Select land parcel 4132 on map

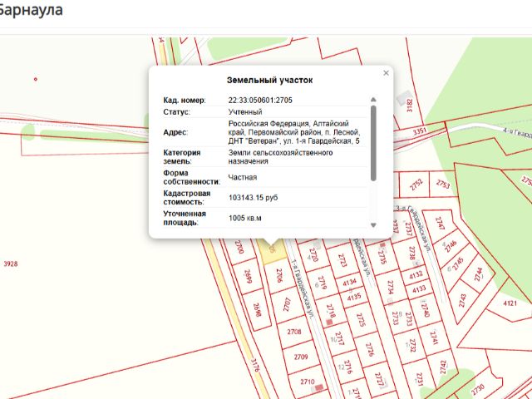pyautogui.click(x=416, y=275)
